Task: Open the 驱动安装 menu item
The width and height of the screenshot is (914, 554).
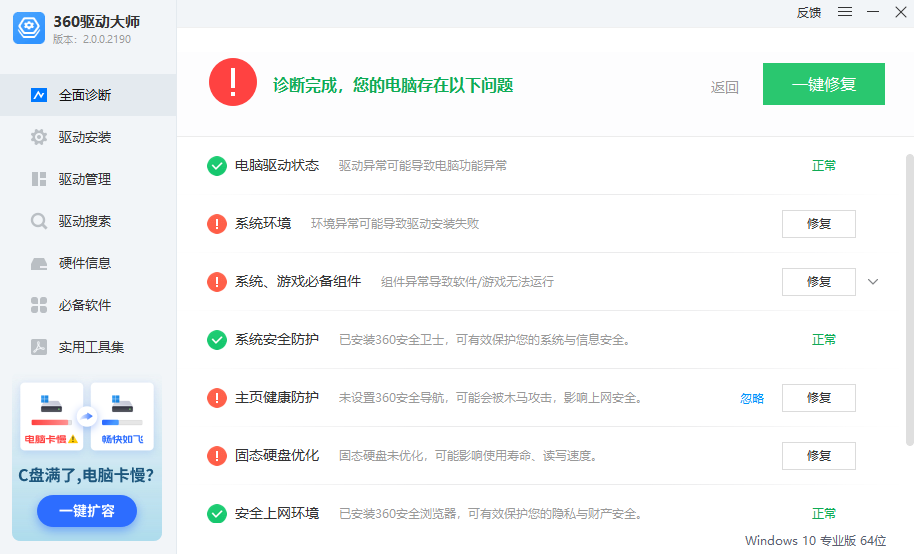Action: click(88, 137)
